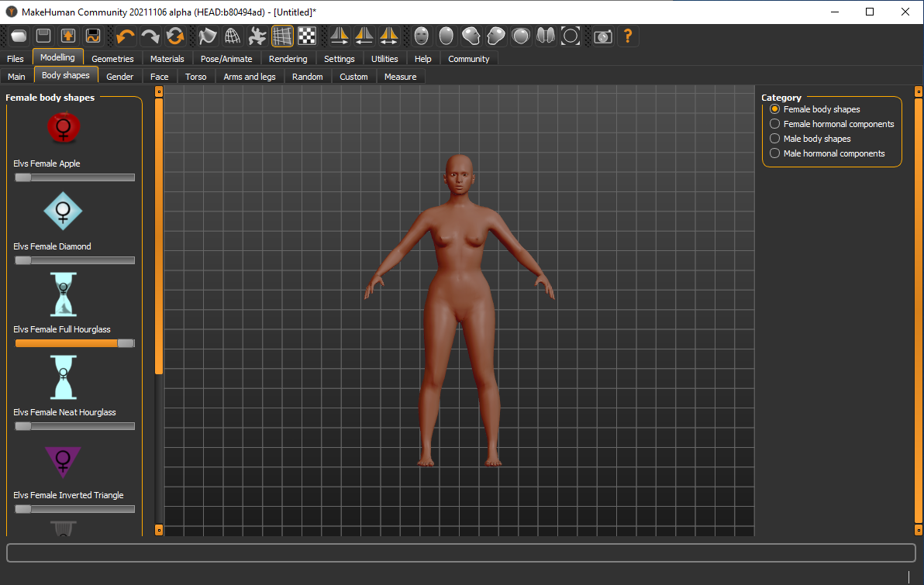Switch to the Torso sub-tab
924x585 pixels.
[x=196, y=77]
